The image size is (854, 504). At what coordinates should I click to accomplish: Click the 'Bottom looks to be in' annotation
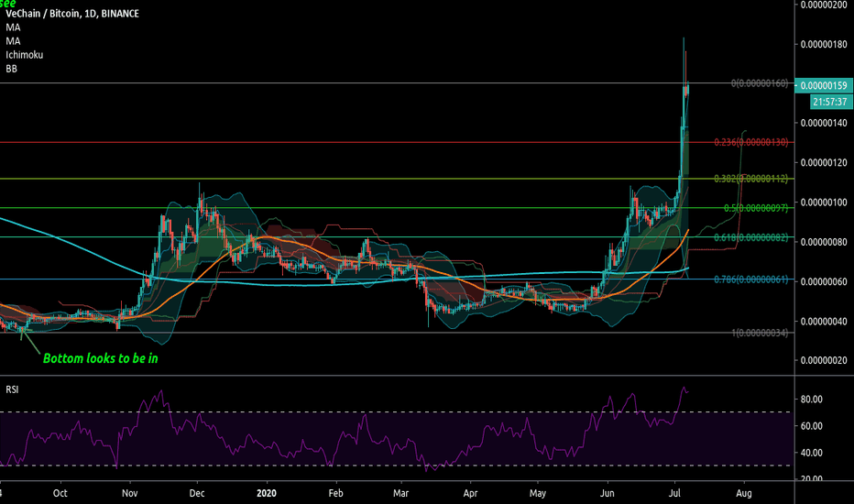(x=101, y=358)
